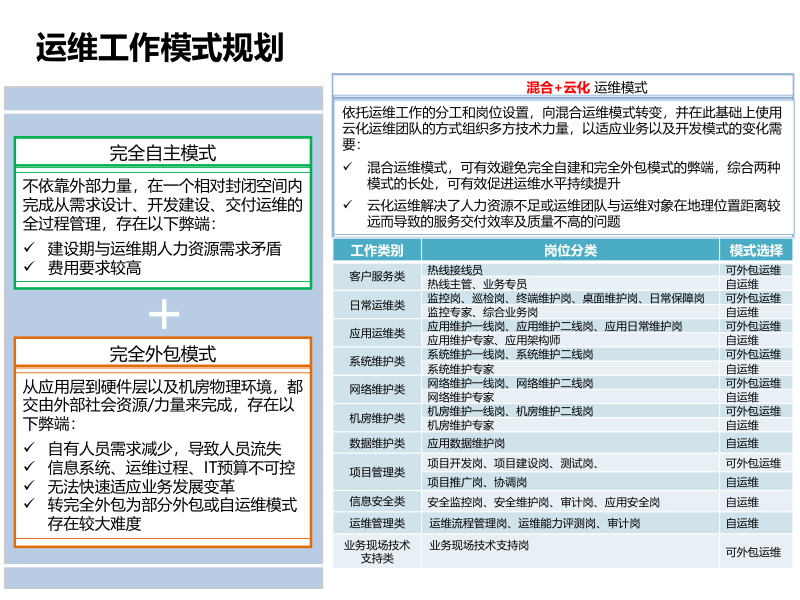Select the 完全自主模式 heading
Image resolution: width=800 pixels, height=600 pixels.
(163, 153)
